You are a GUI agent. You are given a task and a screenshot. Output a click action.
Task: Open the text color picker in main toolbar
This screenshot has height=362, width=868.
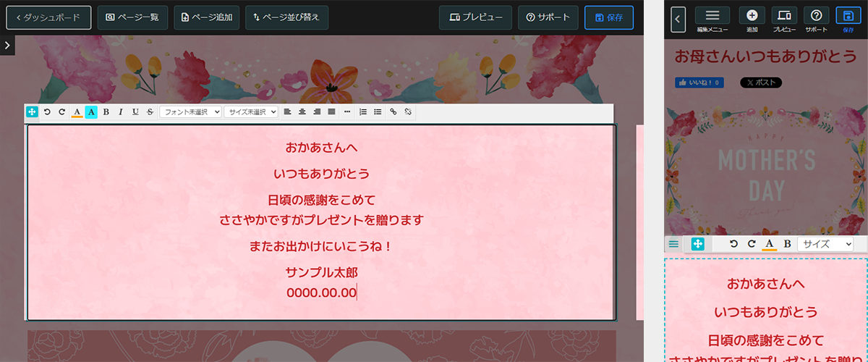[77, 112]
